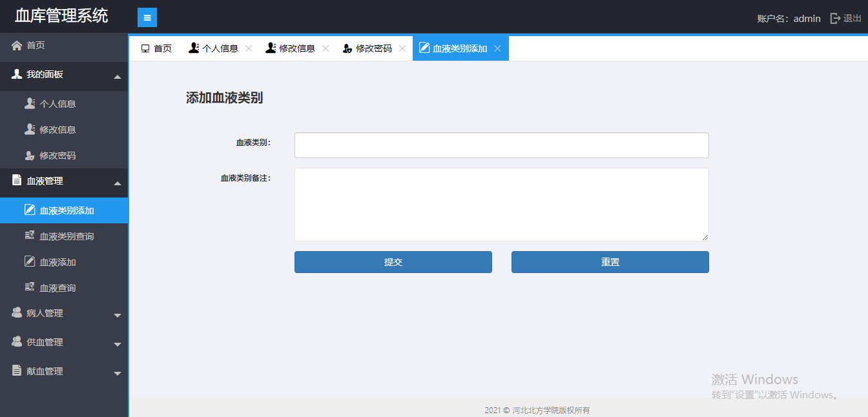Collapse the 血液管理 section arrow
Image resolution: width=868 pixels, height=417 pixels.
coord(118,183)
